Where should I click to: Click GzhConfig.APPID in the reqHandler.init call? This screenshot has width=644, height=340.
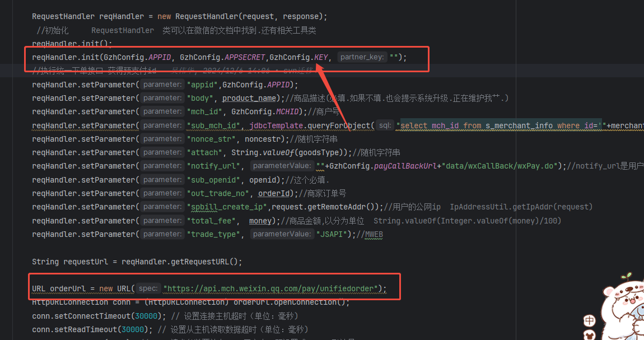[137, 57]
